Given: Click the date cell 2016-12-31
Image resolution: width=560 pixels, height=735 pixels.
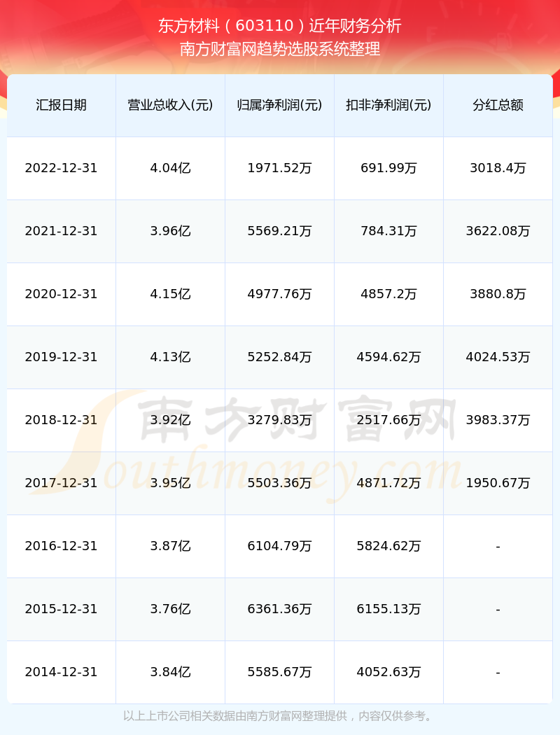Looking at the screenshot, I should [x=62, y=545].
